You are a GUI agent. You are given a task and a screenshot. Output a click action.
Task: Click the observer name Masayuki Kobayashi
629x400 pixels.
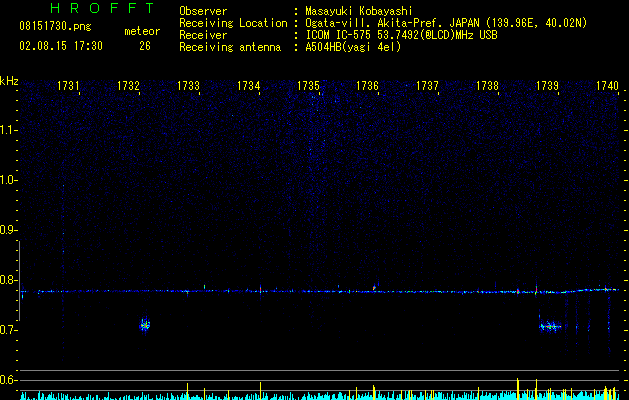[359, 11]
